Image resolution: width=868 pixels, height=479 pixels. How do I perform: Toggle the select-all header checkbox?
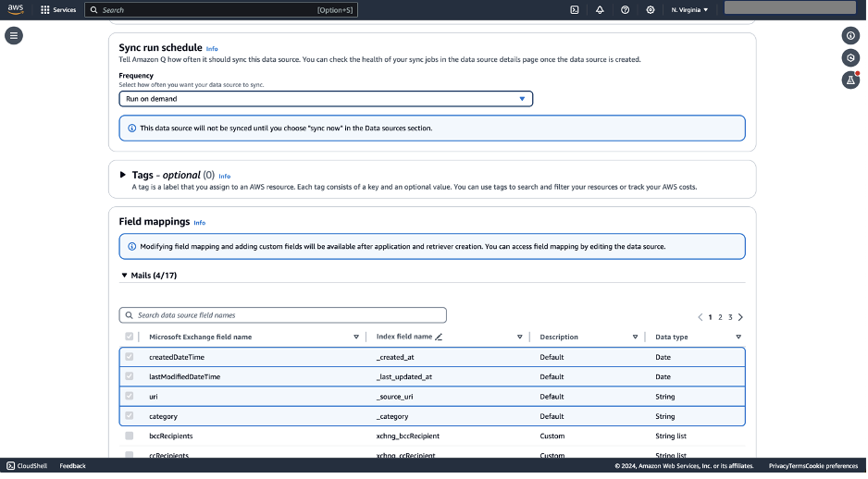tap(130, 337)
